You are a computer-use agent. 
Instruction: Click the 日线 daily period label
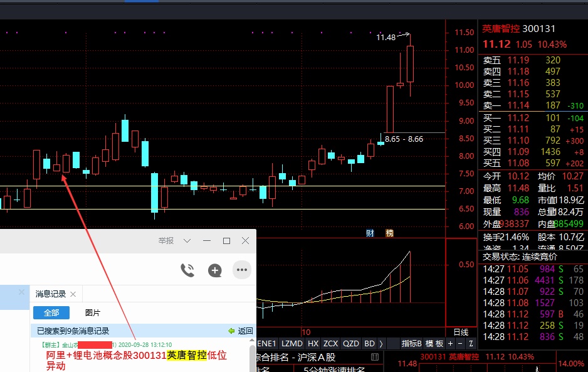[461, 332]
